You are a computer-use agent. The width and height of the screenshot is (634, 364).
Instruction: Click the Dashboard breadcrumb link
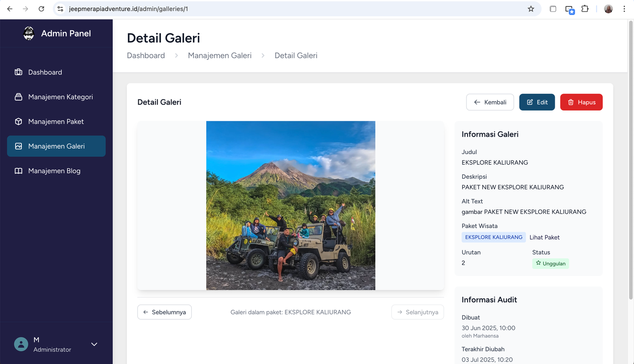click(x=146, y=55)
